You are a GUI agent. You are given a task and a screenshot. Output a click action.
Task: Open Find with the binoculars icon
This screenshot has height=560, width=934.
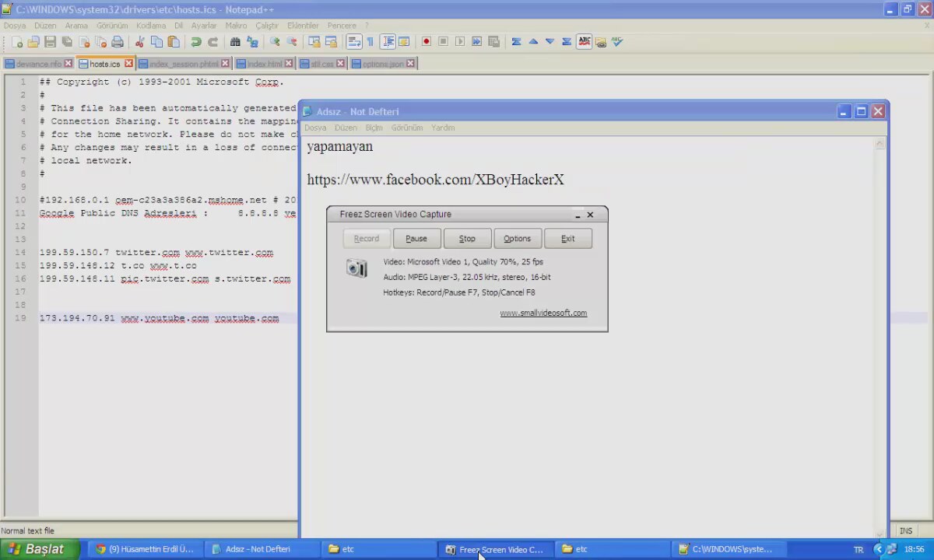pos(235,42)
